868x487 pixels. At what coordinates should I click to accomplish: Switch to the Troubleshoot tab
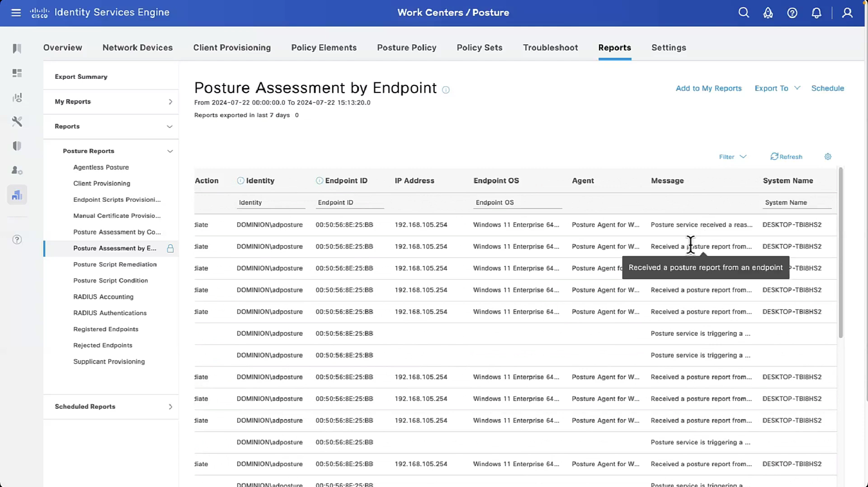(x=550, y=48)
